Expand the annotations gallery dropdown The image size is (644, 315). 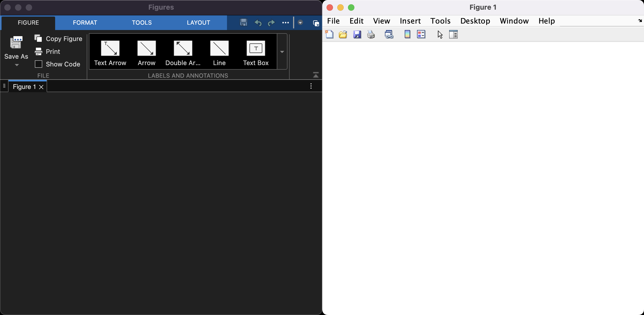click(282, 52)
